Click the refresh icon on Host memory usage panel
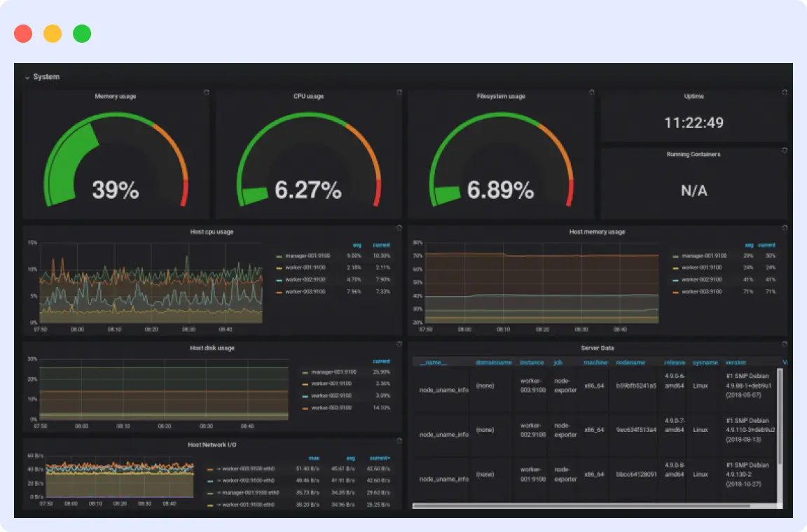The image size is (807, 532). [783, 227]
